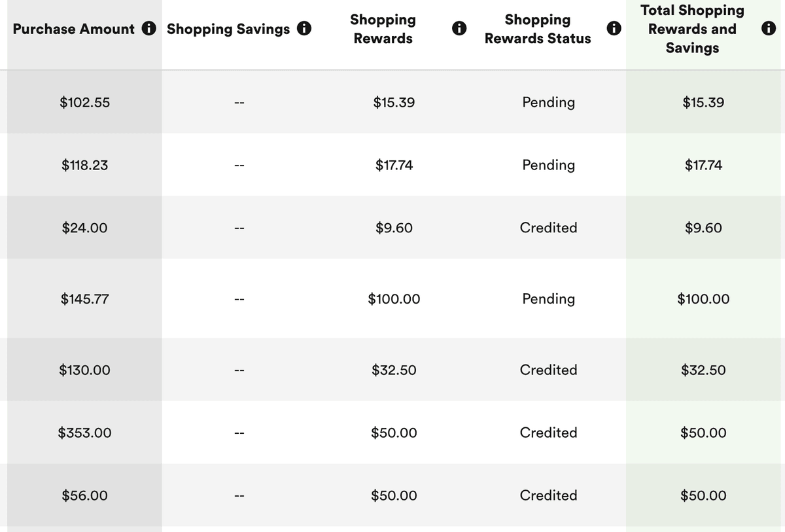This screenshot has height=532, width=785.
Task: Click the Shopping Savings column header text
Action: click(x=228, y=29)
